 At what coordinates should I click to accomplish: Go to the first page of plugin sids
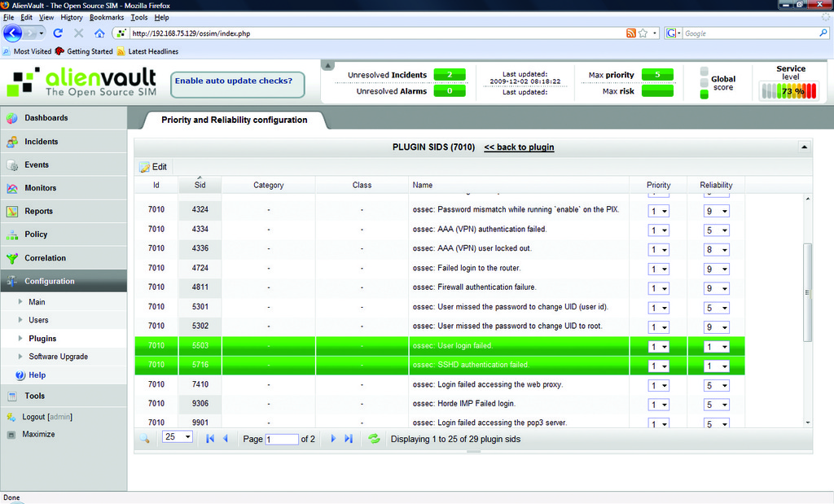[210, 438]
